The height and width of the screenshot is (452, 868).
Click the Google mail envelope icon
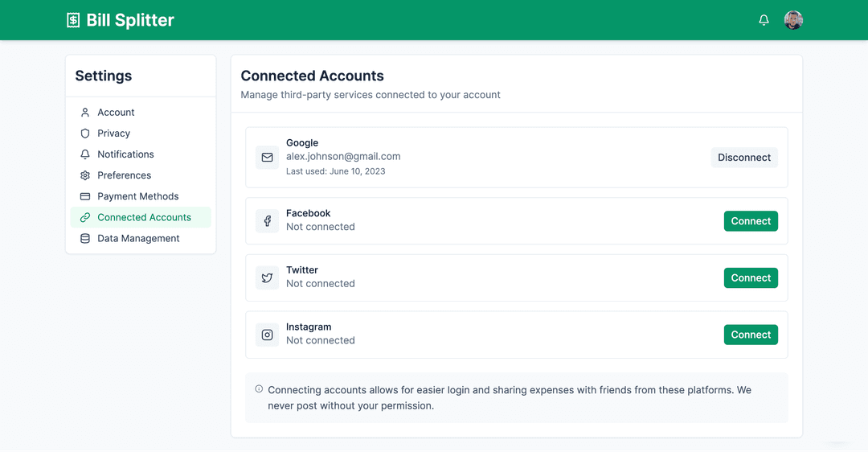268,158
